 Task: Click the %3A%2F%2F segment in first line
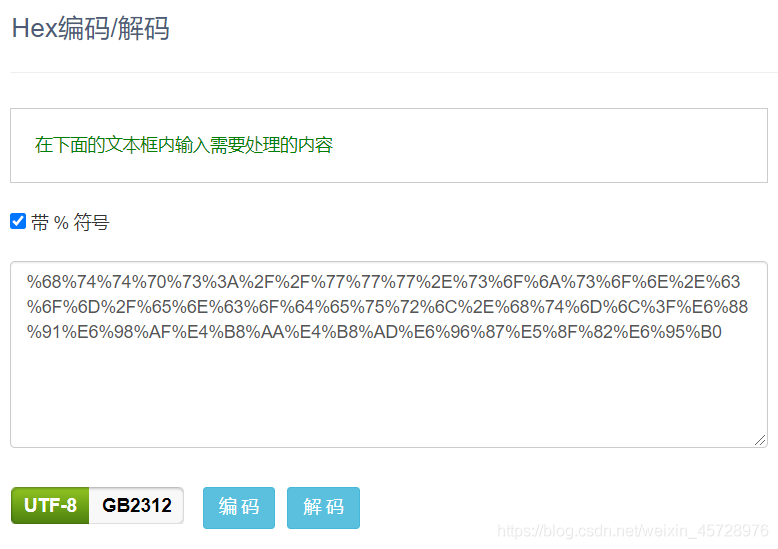coord(258,282)
